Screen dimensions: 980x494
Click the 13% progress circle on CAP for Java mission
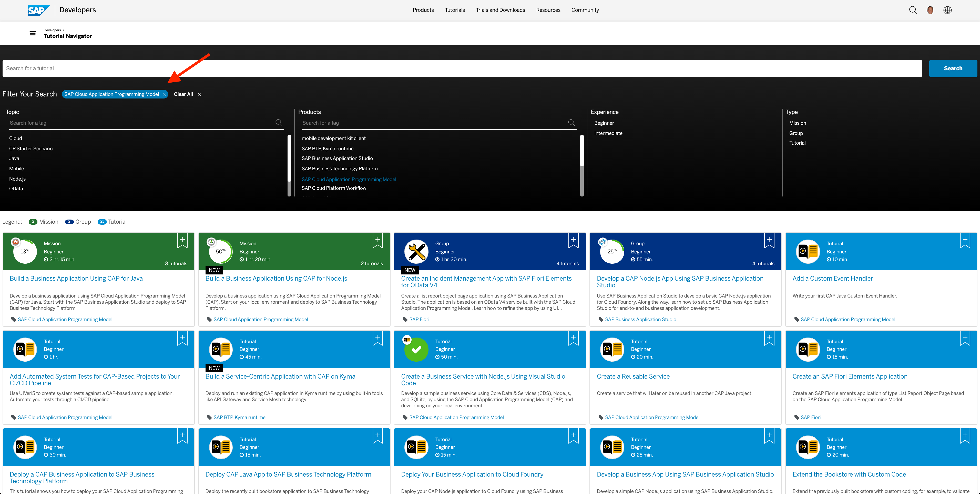(x=25, y=251)
